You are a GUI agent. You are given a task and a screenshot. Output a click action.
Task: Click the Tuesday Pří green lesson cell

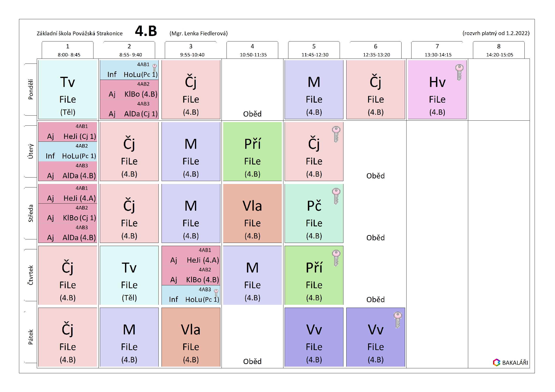click(x=252, y=151)
